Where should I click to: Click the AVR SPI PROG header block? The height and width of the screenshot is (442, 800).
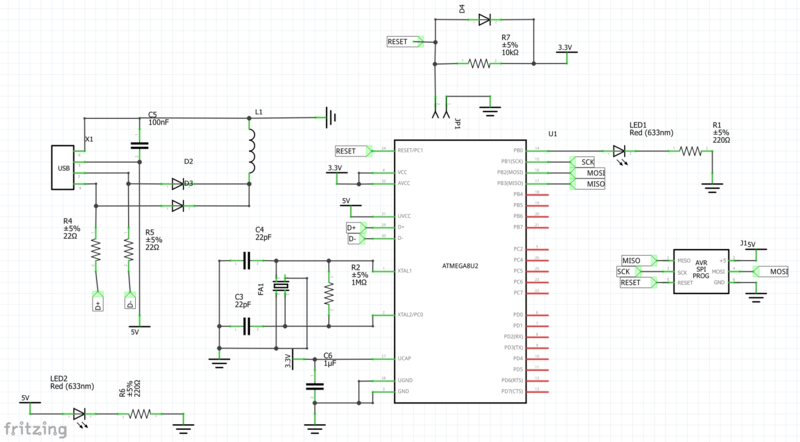(700, 270)
